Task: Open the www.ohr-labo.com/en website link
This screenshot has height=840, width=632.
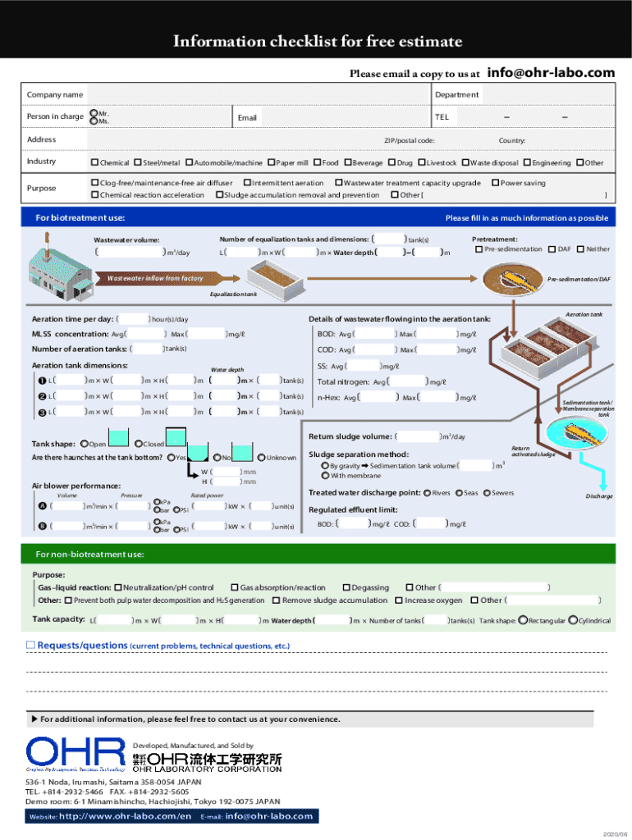Action: (125, 816)
